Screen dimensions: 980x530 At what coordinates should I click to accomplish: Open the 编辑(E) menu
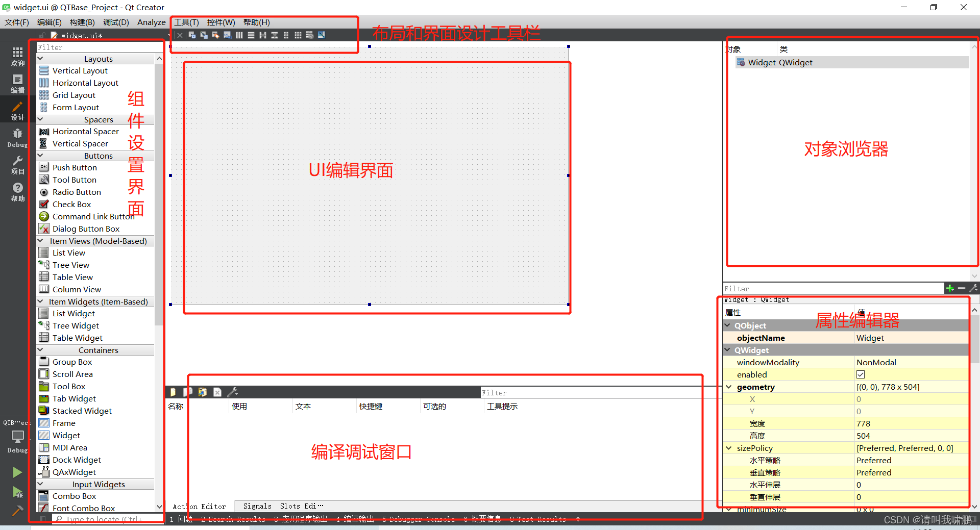click(49, 22)
